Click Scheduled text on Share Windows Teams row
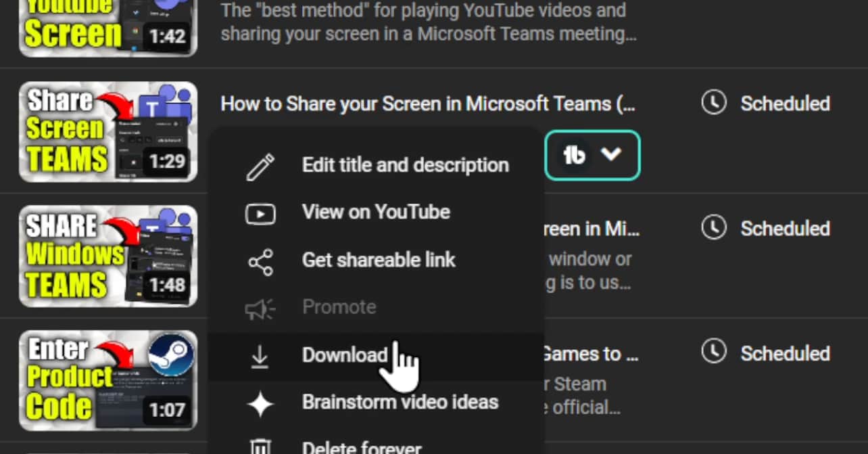This screenshot has height=454, width=868. click(785, 229)
